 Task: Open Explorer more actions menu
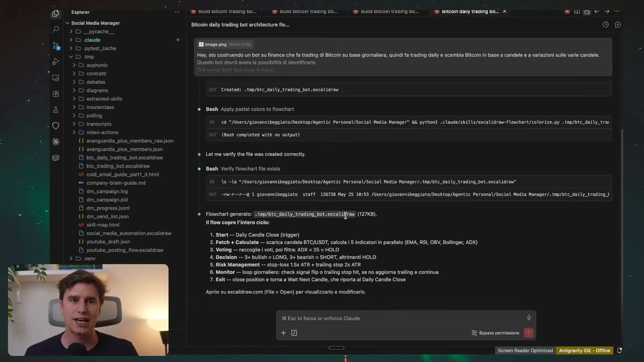(x=177, y=12)
